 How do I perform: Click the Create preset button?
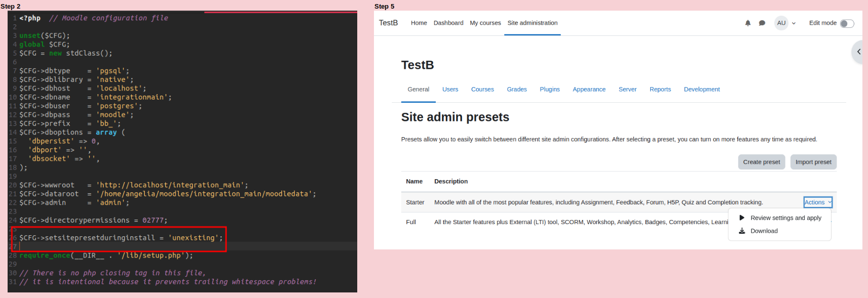tap(762, 162)
